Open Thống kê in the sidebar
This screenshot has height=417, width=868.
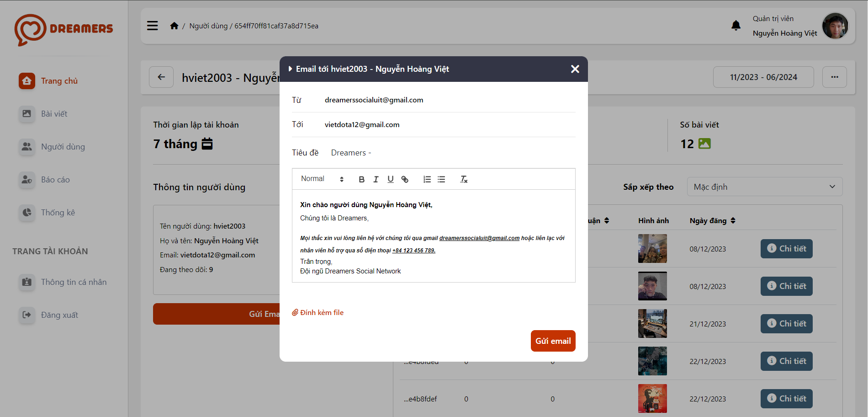click(x=58, y=213)
